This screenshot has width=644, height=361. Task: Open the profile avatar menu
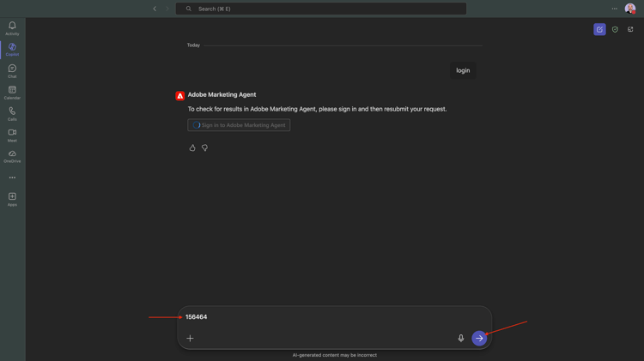point(630,9)
